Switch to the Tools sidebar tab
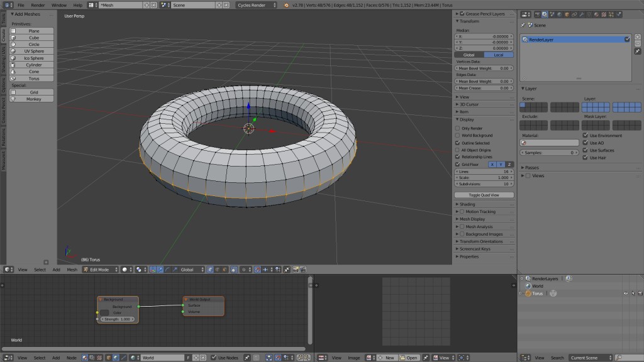Screen dimensions: 644x362 (x=3, y=17)
